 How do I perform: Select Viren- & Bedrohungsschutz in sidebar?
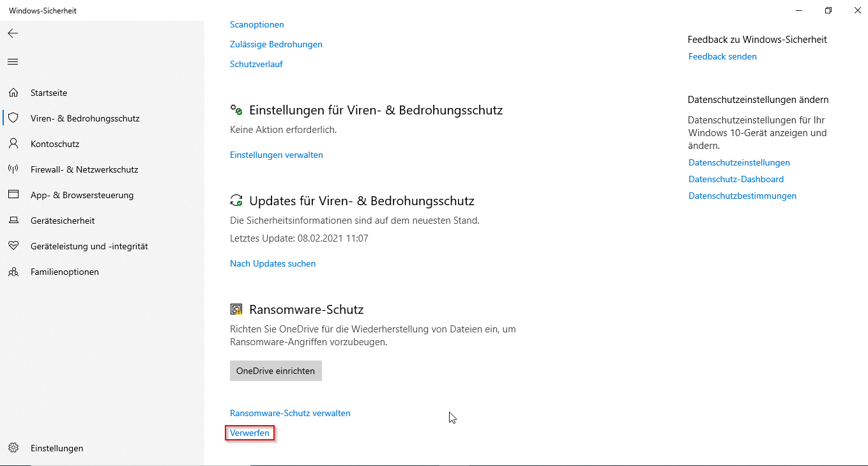pos(85,118)
